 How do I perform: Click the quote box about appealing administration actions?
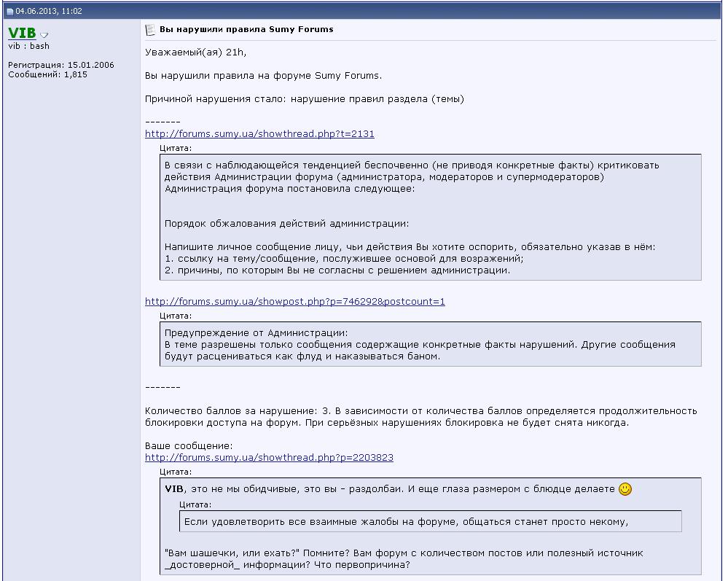pos(430,217)
